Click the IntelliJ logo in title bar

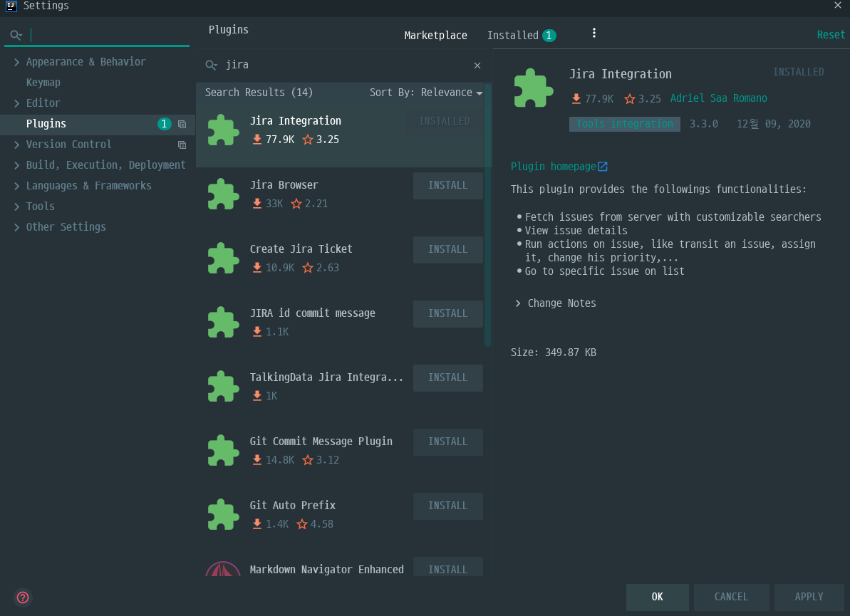click(11, 6)
